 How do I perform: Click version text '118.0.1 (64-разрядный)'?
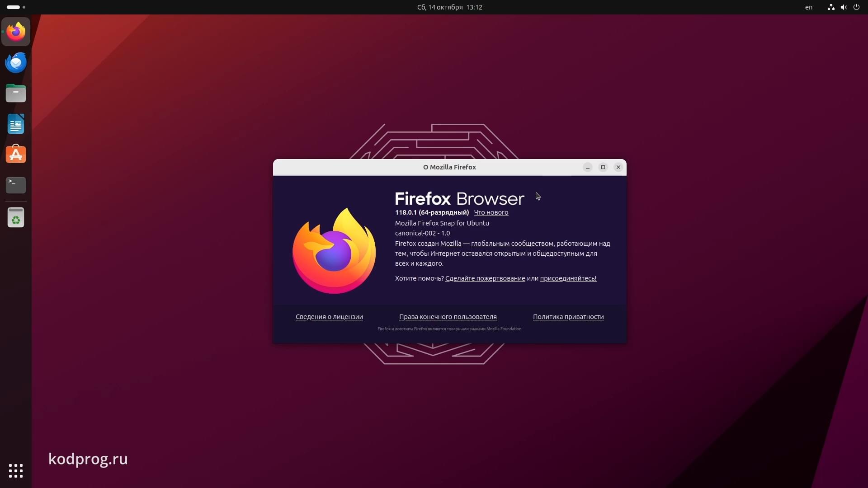pyautogui.click(x=432, y=212)
